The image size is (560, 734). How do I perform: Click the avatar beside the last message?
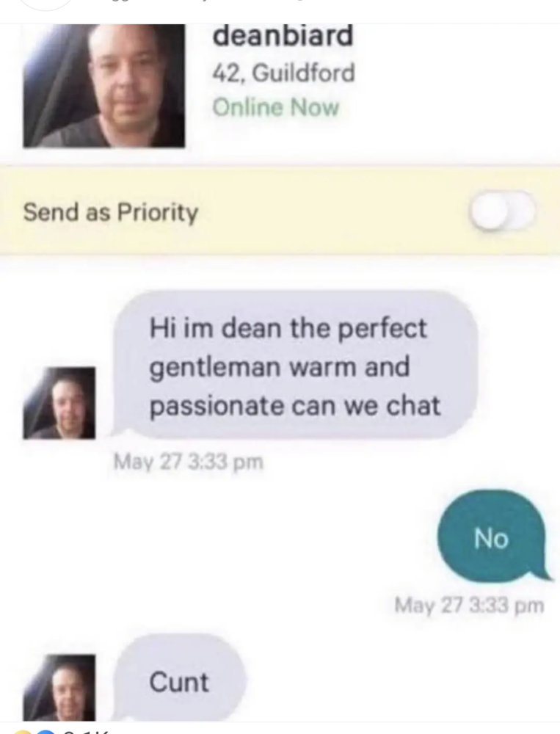(59, 687)
